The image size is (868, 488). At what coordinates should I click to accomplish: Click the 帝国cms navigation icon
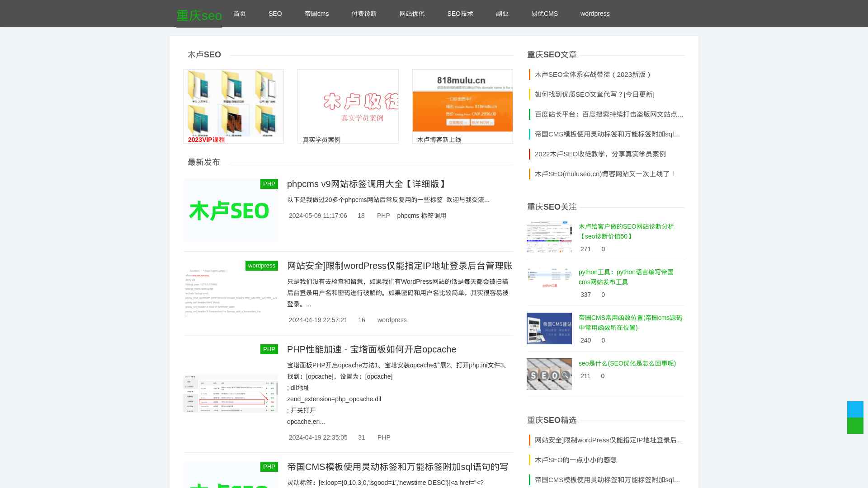click(316, 13)
